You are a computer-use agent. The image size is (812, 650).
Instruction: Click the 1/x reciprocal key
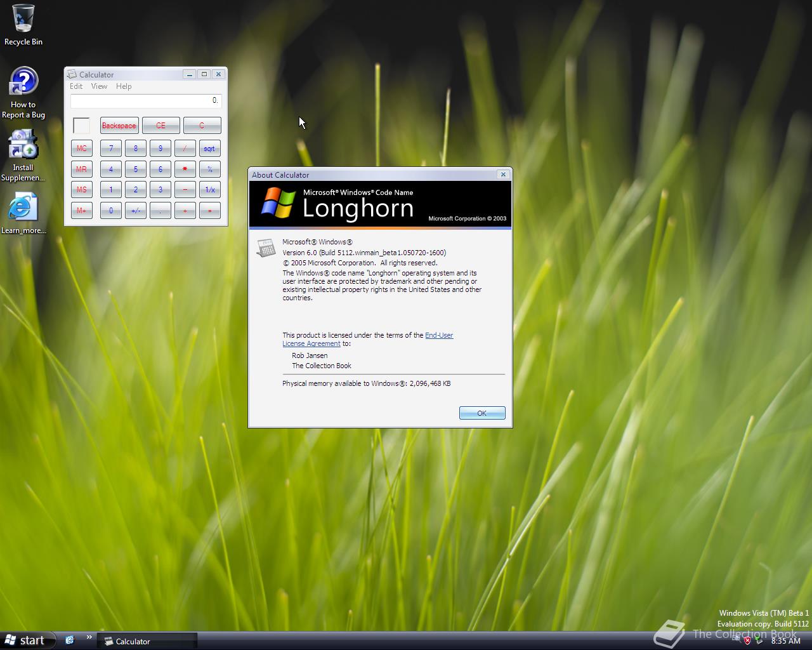click(x=210, y=190)
